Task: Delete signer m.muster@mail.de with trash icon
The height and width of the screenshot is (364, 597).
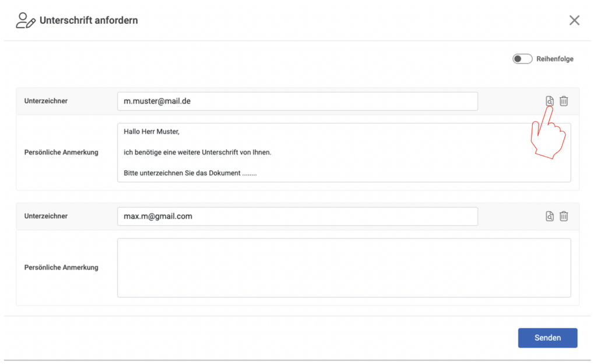Action: (564, 101)
